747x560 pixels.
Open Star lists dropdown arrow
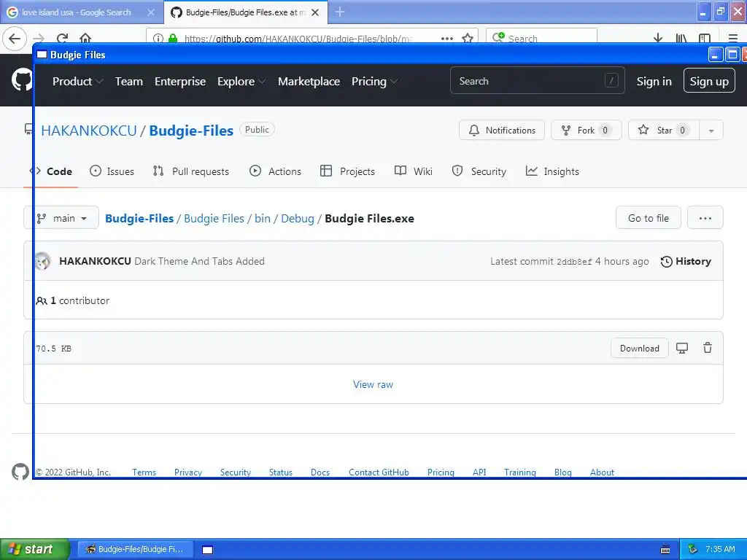[711, 131]
